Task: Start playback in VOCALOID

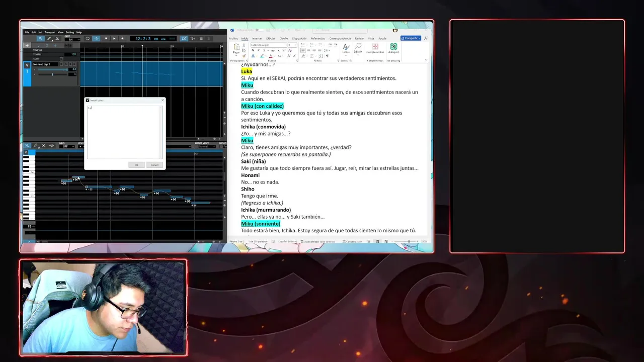Action: tap(114, 39)
